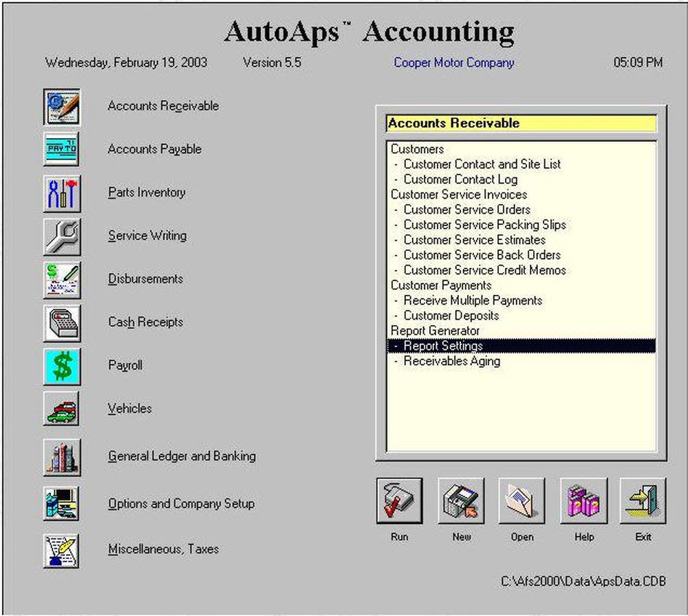Image resolution: width=688 pixels, height=616 pixels.
Task: Click the yellow Accounts Receivable header
Action: (x=522, y=123)
